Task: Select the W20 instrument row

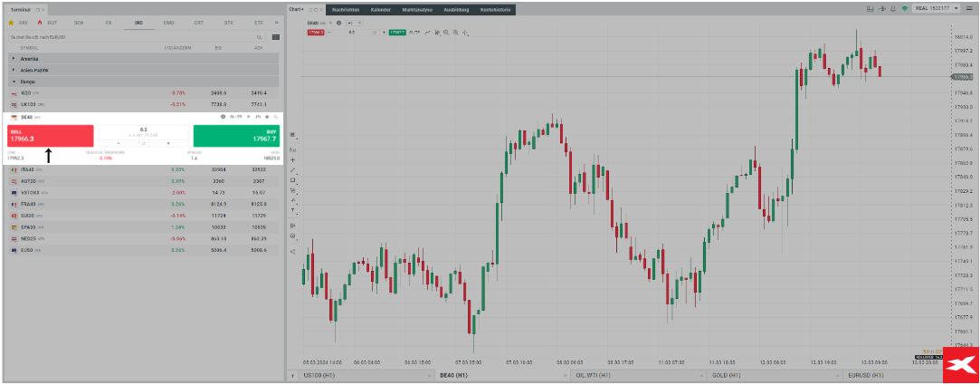Action: pos(143,92)
